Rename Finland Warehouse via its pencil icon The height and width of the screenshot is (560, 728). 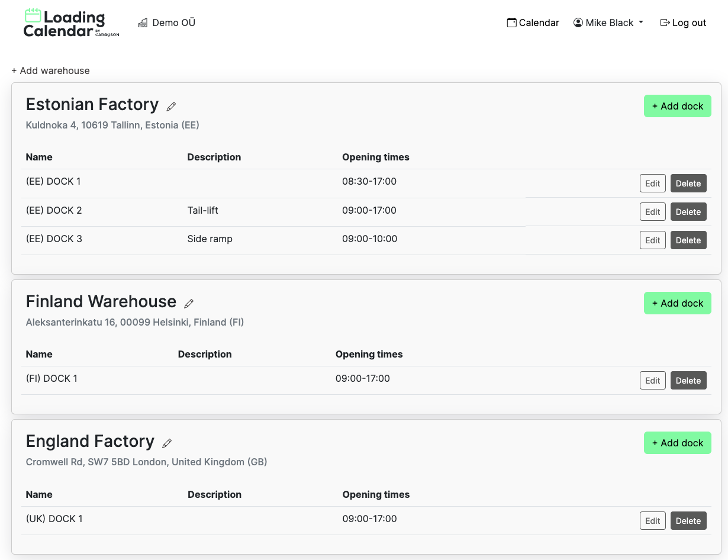click(189, 304)
